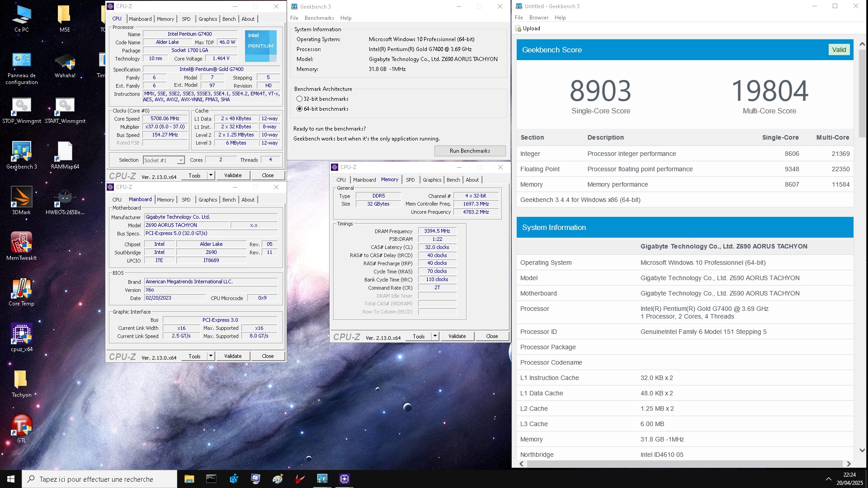
Task: Click Tools button in top CPU-Z window
Action: tap(195, 175)
